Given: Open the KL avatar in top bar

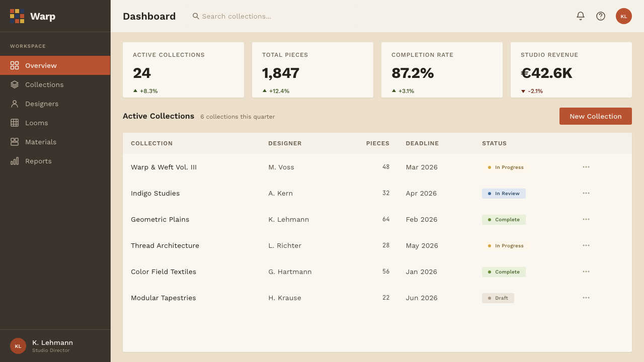Looking at the screenshot, I should 624,16.
